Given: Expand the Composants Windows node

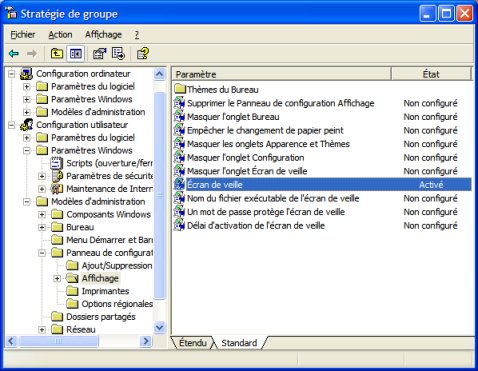Looking at the screenshot, I should coord(42,214).
